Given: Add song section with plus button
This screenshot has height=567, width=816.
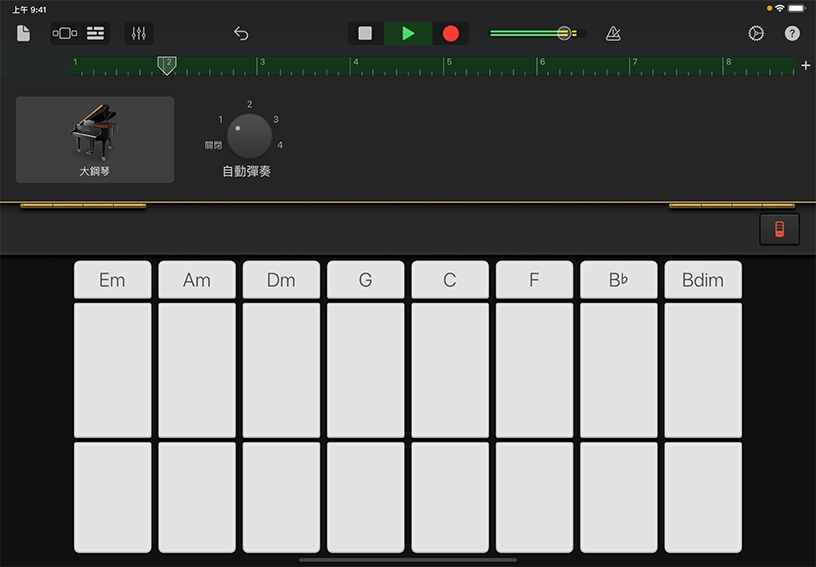Looking at the screenshot, I should tap(806, 66).
